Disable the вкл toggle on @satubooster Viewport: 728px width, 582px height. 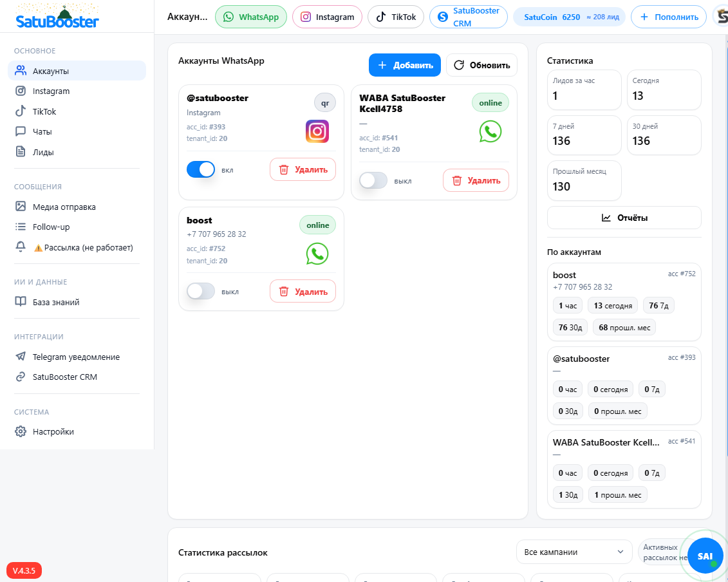tap(200, 169)
